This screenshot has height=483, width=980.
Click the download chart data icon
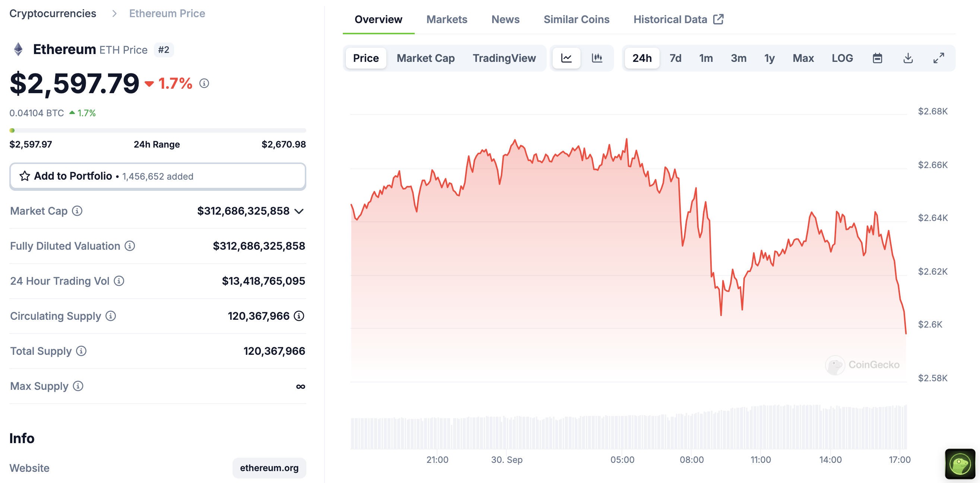[908, 58]
